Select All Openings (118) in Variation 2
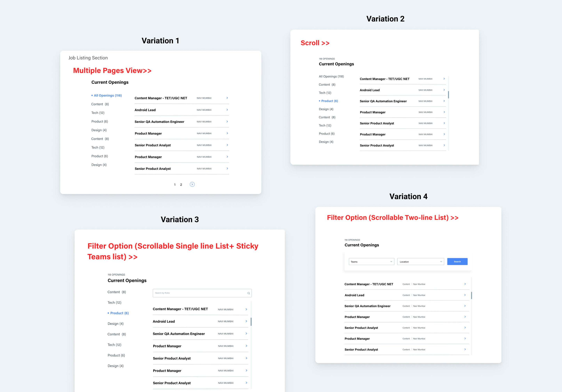Screen dimensions: 562x392 pyautogui.click(x=331, y=76)
